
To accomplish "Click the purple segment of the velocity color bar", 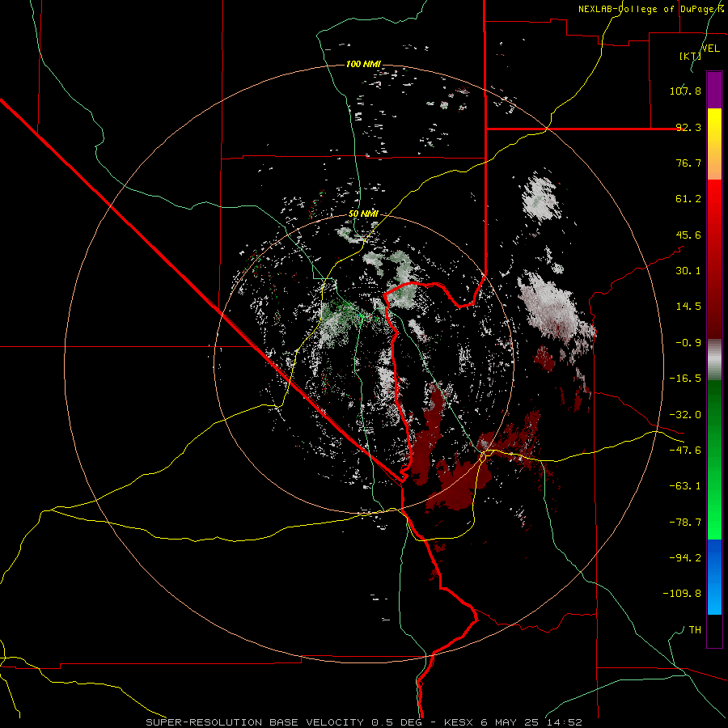I will click(x=714, y=90).
